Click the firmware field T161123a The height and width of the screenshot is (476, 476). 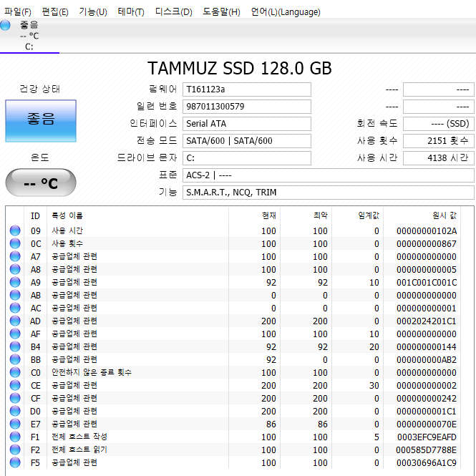point(247,89)
